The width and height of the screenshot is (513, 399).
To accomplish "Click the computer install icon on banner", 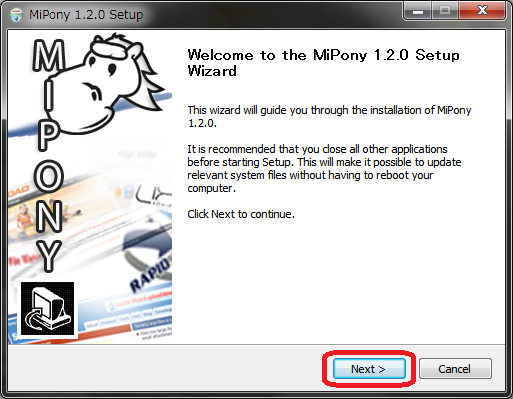I will tap(47, 308).
